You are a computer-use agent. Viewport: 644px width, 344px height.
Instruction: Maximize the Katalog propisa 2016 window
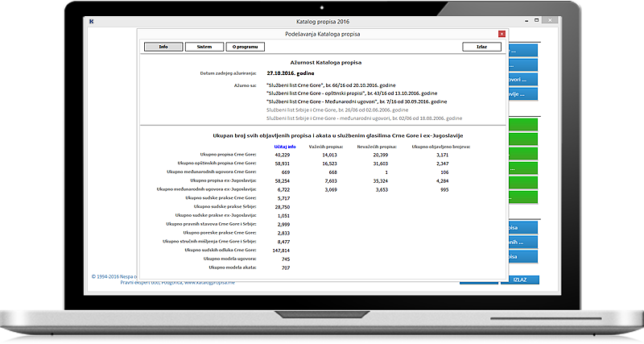click(536, 20)
